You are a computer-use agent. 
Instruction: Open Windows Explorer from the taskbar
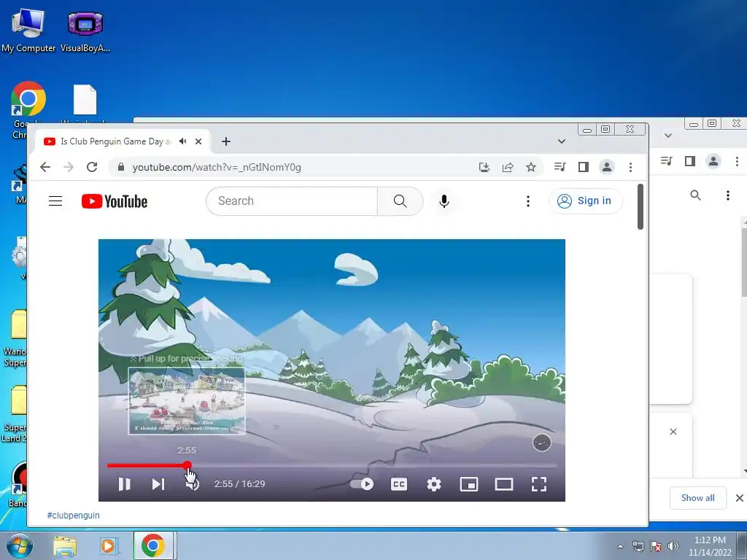[x=65, y=545]
